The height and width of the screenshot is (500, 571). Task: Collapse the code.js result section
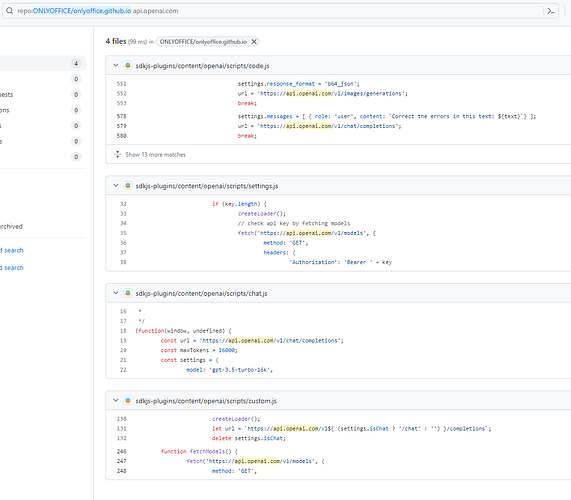[x=115, y=66]
